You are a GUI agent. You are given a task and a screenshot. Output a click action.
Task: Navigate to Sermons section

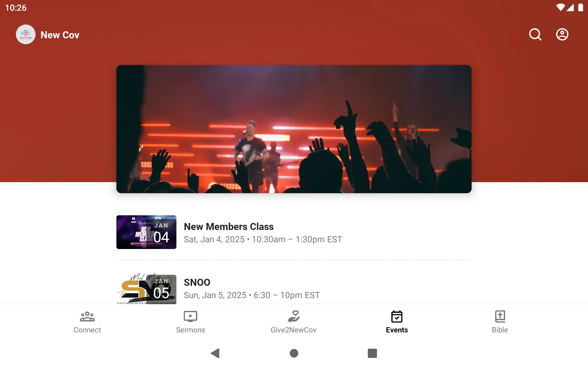click(190, 322)
